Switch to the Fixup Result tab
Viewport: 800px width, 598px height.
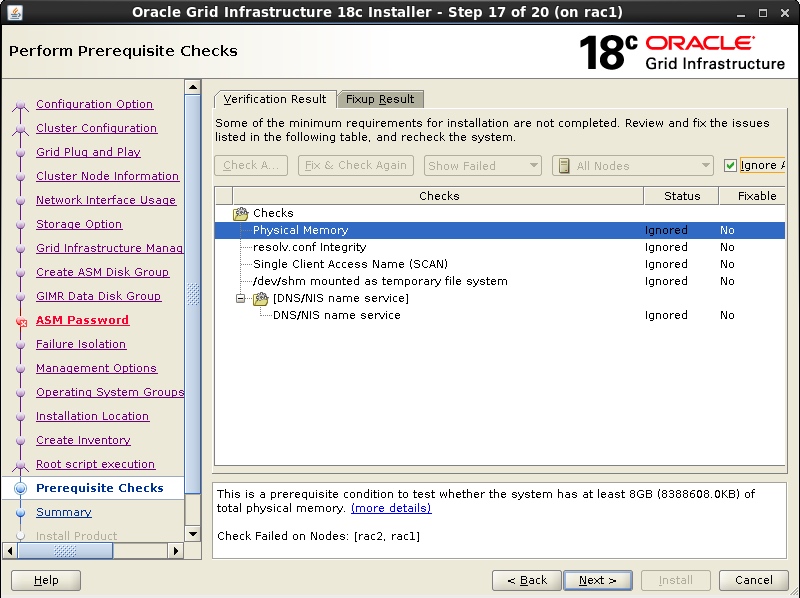click(380, 99)
